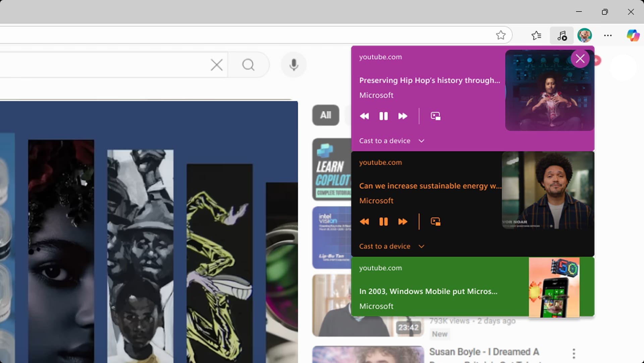Open Settings and more menu
This screenshot has height=363, width=644.
tap(608, 35)
